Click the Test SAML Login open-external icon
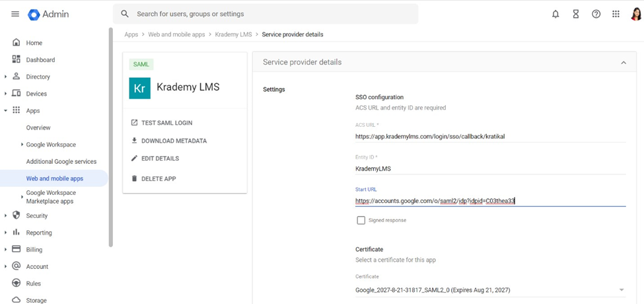Image resolution: width=644 pixels, height=304 pixels. coord(134,123)
